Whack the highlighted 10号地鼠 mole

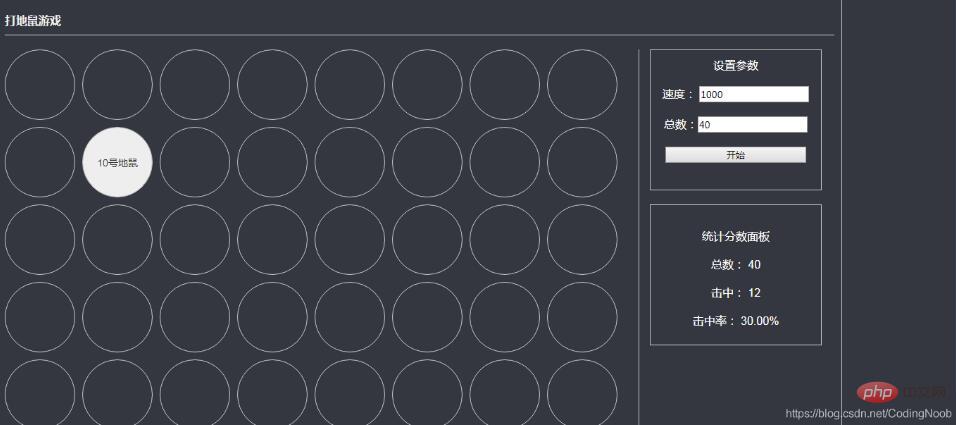point(117,162)
